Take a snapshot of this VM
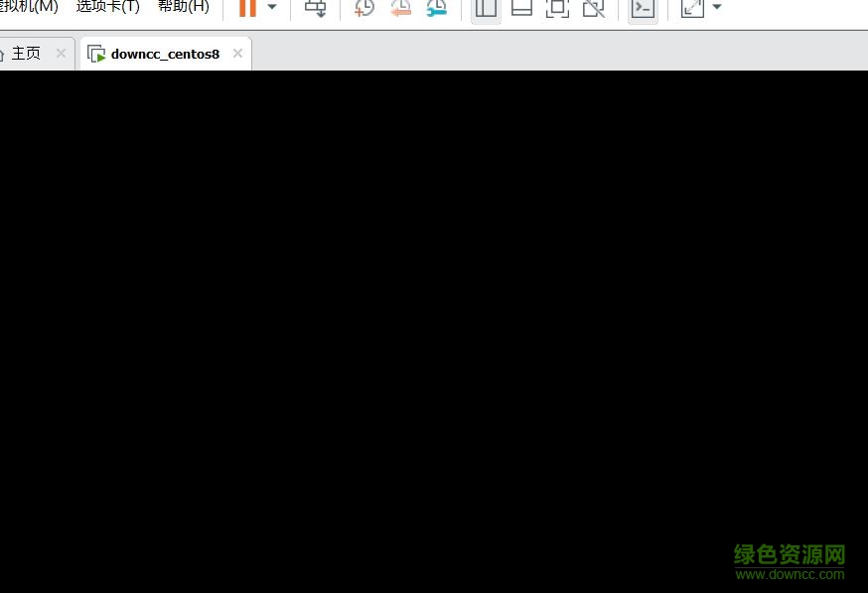The image size is (868, 593). pos(364,8)
